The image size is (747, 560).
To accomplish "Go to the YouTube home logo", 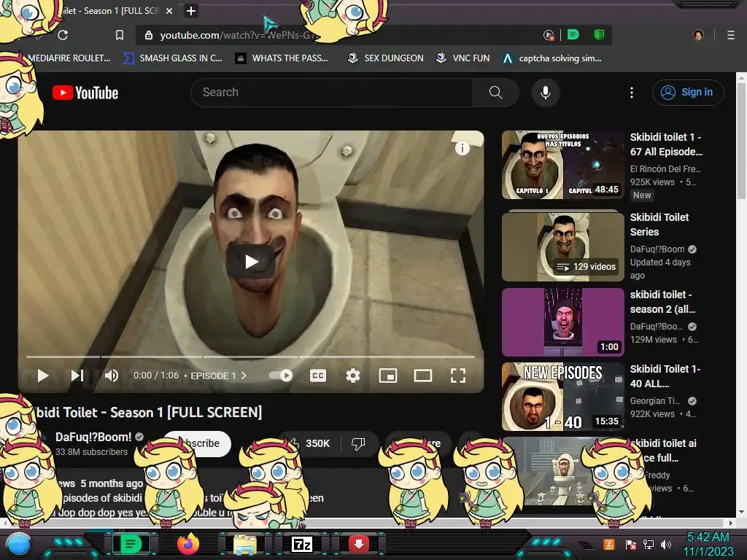I will (85, 93).
